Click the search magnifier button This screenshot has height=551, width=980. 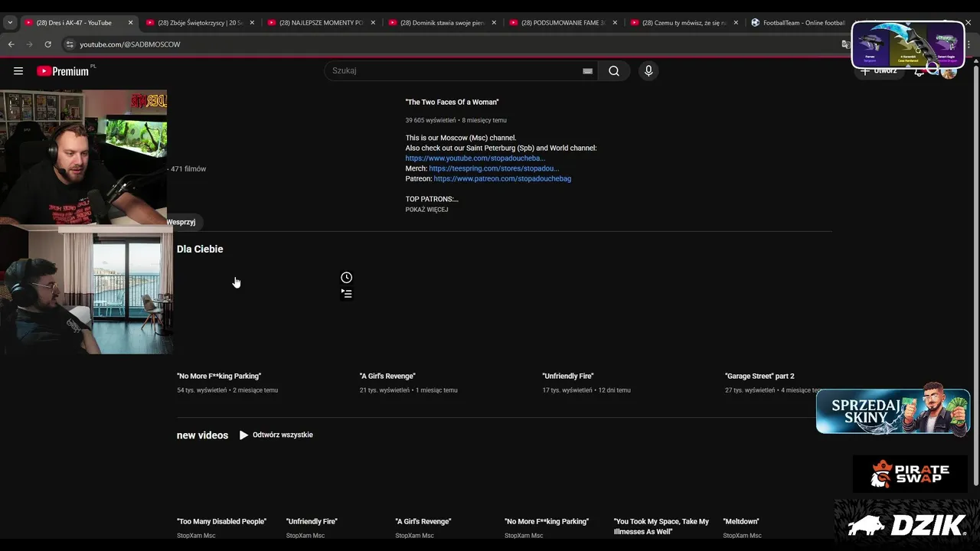coord(614,71)
